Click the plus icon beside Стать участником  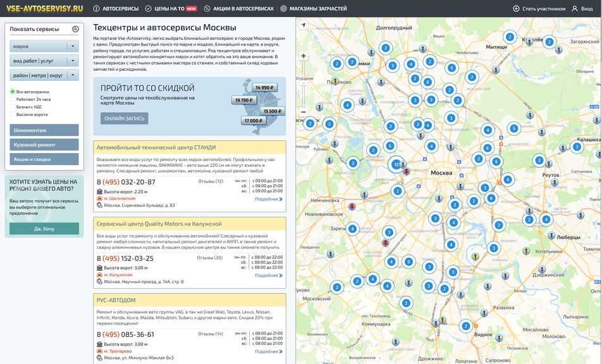[517, 8]
